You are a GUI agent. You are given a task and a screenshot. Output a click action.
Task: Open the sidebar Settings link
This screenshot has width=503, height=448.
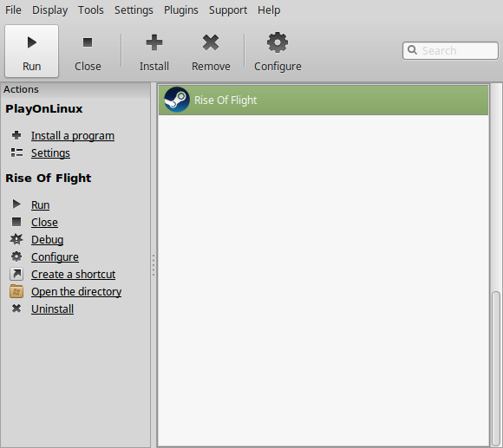pyautogui.click(x=50, y=153)
